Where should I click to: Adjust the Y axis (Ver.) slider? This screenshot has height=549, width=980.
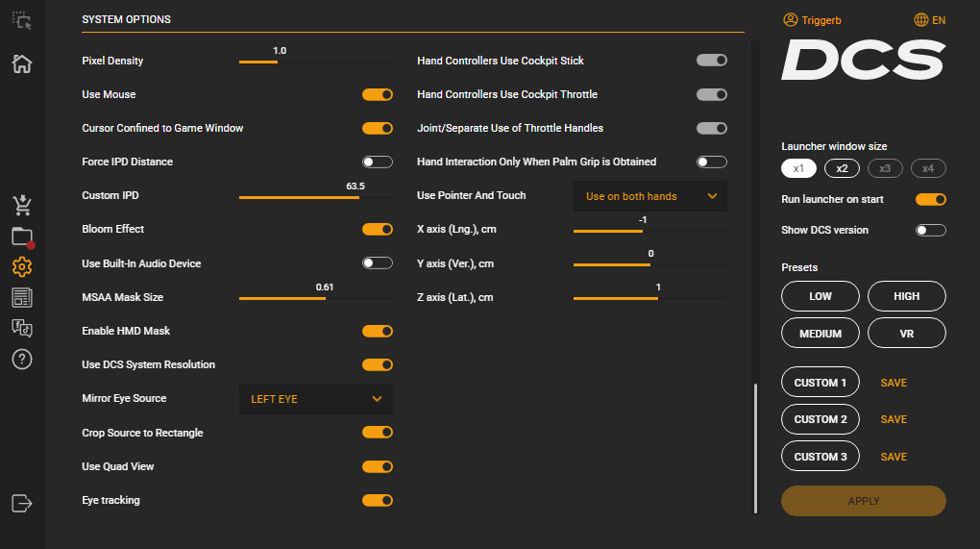coord(650,265)
